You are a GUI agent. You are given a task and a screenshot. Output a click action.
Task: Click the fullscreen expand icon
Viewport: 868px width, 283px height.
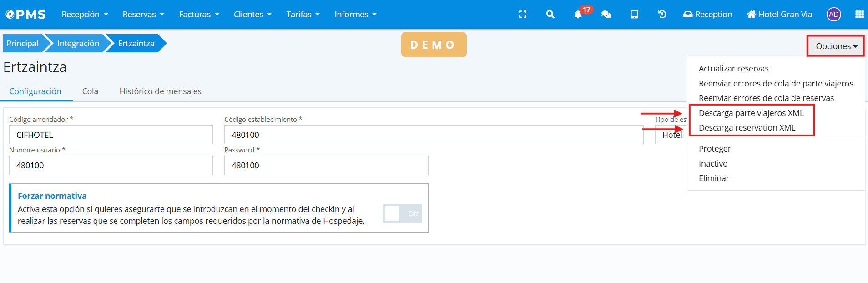523,15
